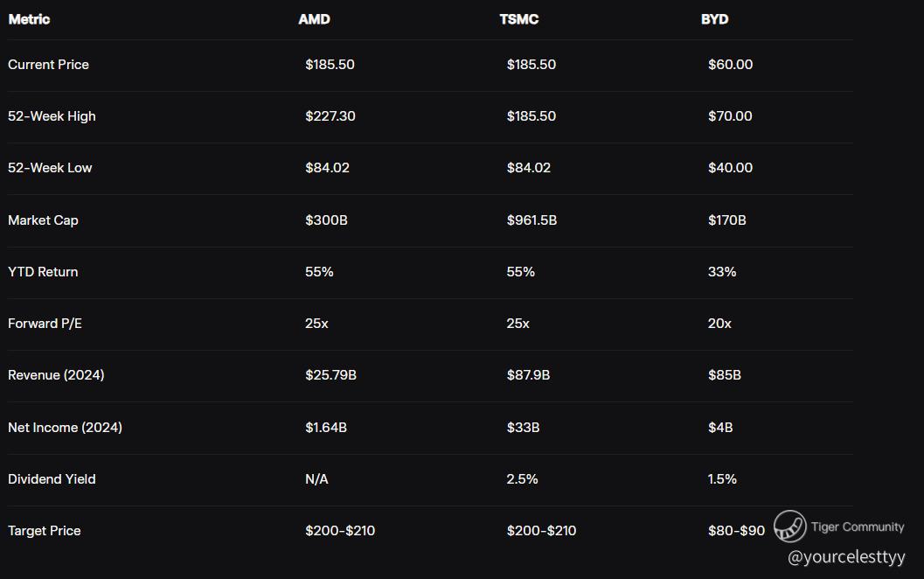This screenshot has height=579, width=924.
Task: Select the AMD column header
Action: 314,19
